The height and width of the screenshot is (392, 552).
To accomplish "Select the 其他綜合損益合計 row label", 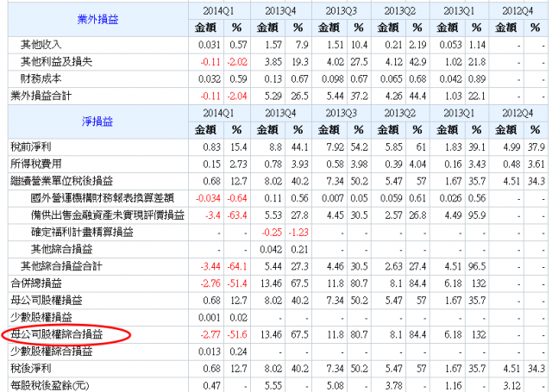I will click(x=61, y=266).
